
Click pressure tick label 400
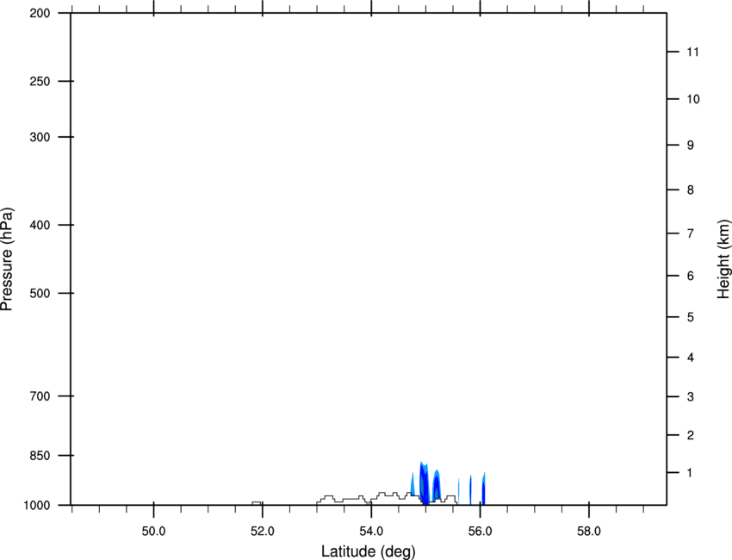coord(40,225)
